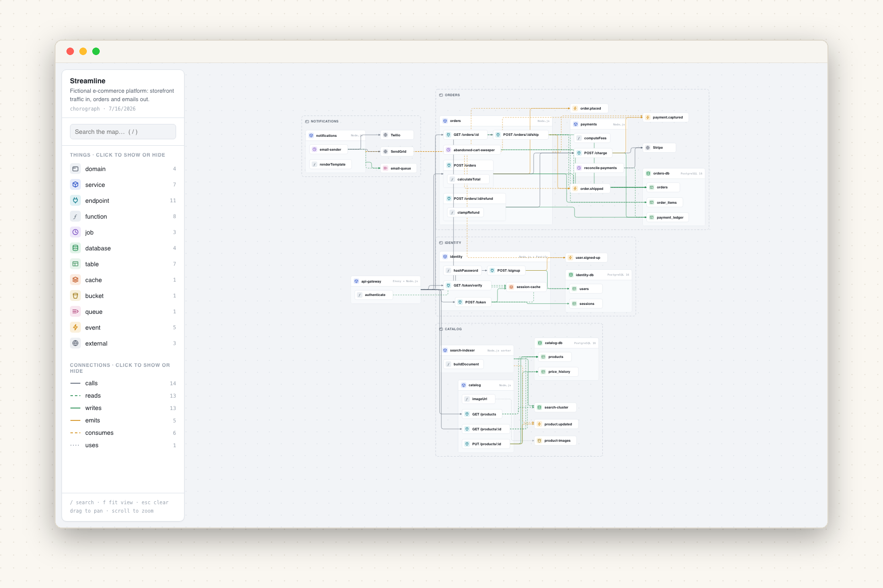883x588 pixels.
Task: Select the GET /orders/:id endpoint node
Action: 465,135
